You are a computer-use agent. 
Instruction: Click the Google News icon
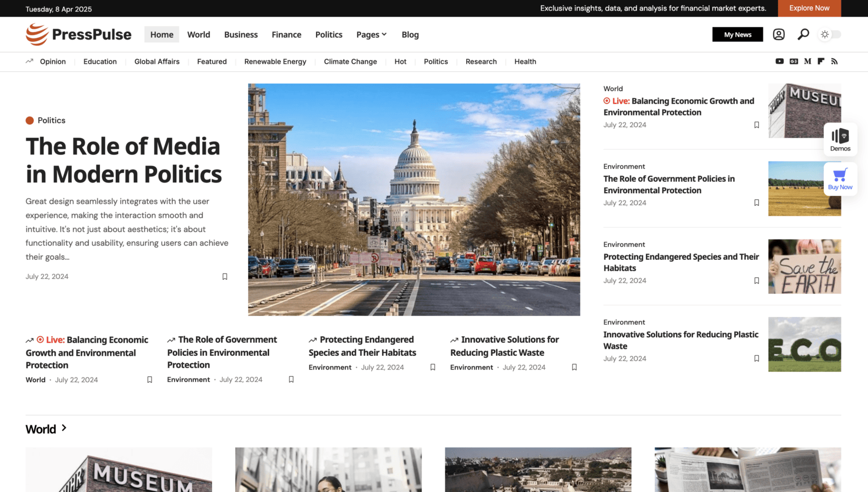click(x=793, y=61)
